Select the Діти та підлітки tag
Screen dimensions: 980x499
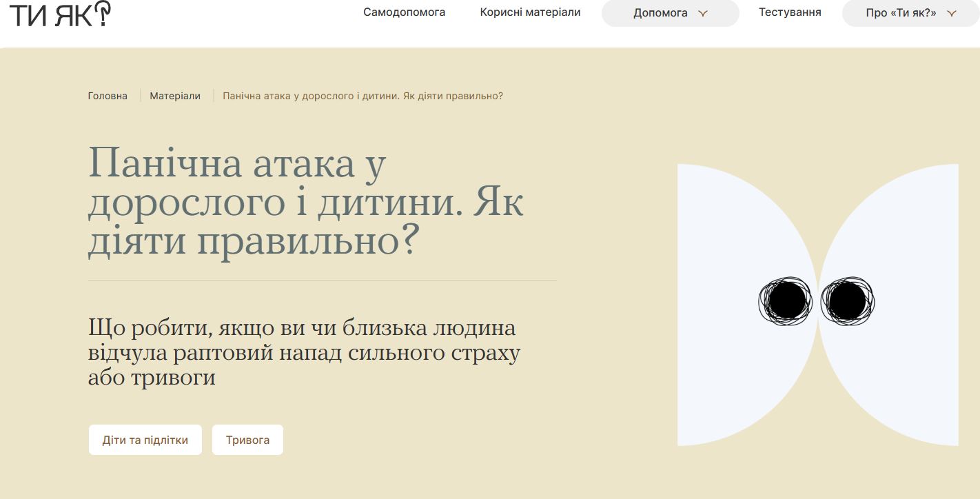[x=145, y=440]
